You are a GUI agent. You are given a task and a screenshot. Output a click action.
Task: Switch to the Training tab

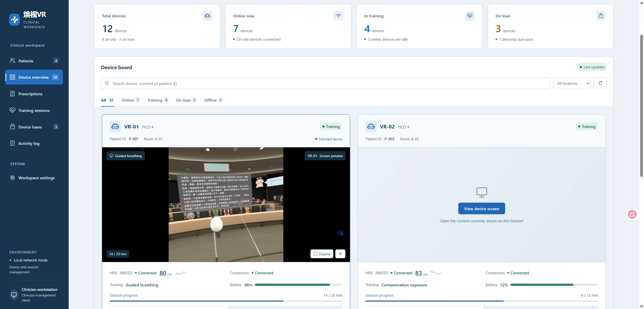tap(158, 100)
